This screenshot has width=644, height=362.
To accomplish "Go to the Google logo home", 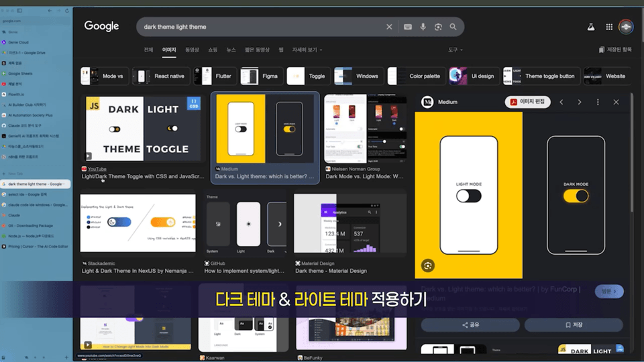I will tap(101, 26).
